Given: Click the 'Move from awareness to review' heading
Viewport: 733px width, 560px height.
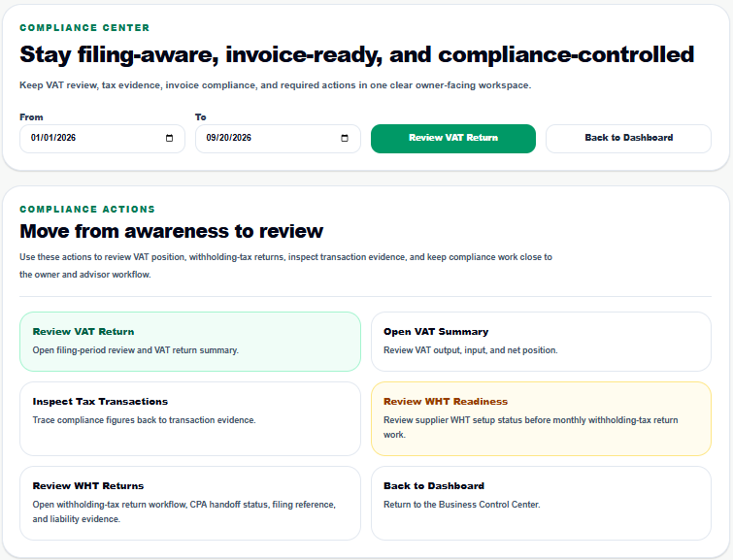Looking at the screenshot, I should point(171,231).
